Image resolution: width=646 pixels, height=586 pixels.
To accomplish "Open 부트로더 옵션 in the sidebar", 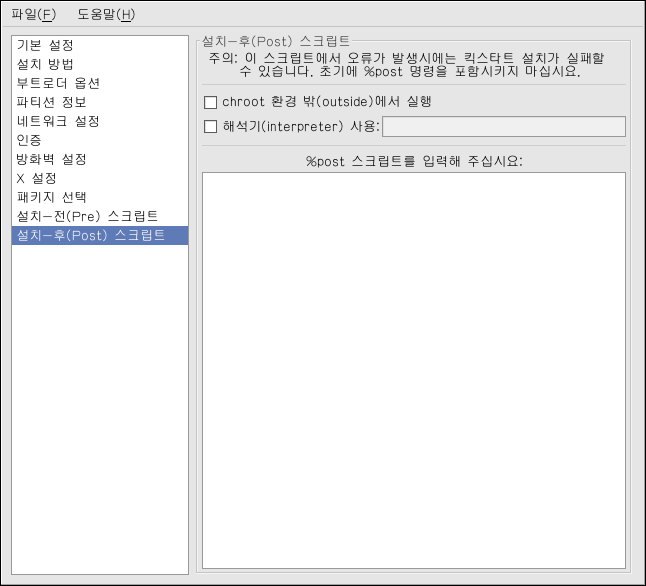I will click(58, 84).
